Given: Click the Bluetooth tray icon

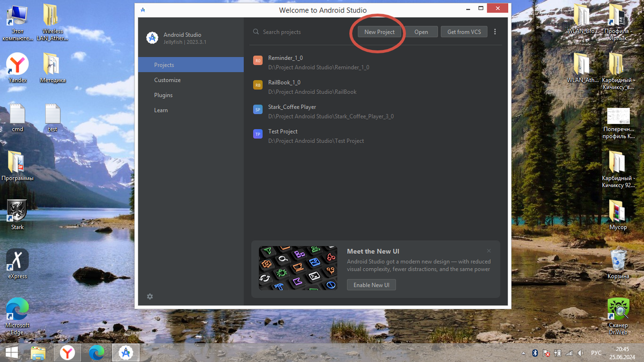Looking at the screenshot, I should pos(535,353).
